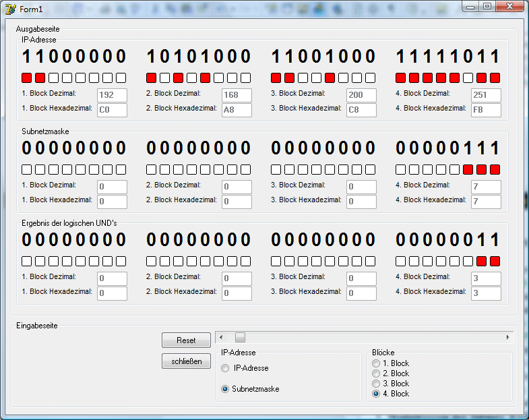Click last red bit box of UND result block 4
Screen dimensions: 529x420
pos(495,262)
